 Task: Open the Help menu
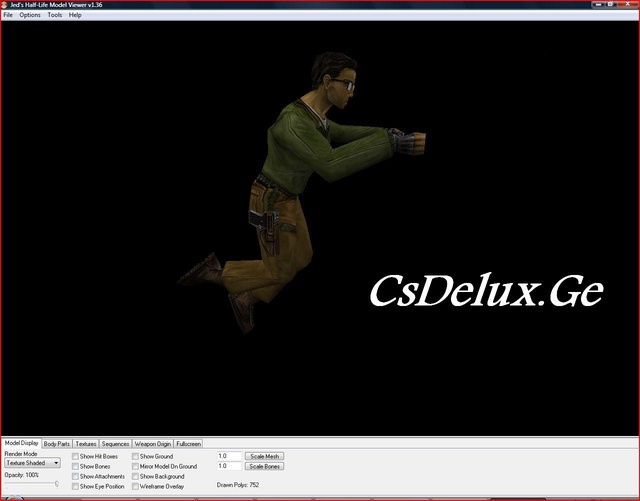tap(75, 15)
